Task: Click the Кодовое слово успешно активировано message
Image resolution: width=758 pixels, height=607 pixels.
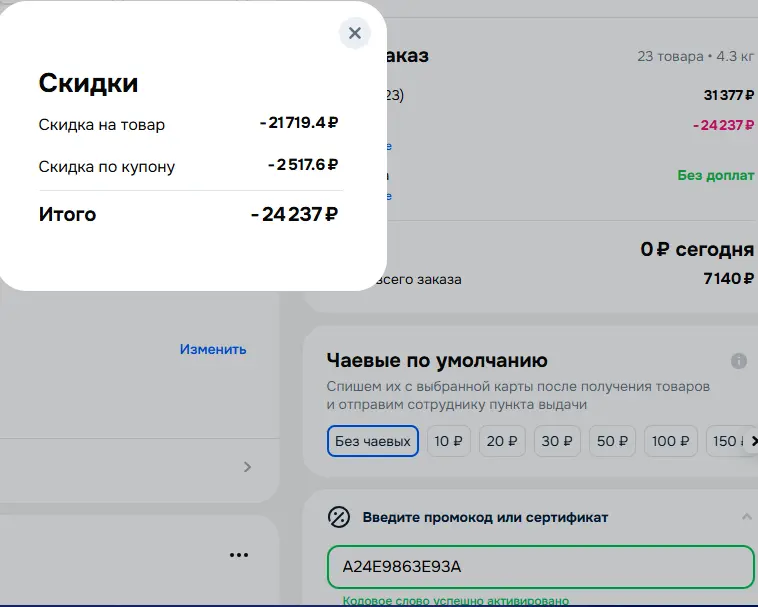Action: (x=456, y=601)
